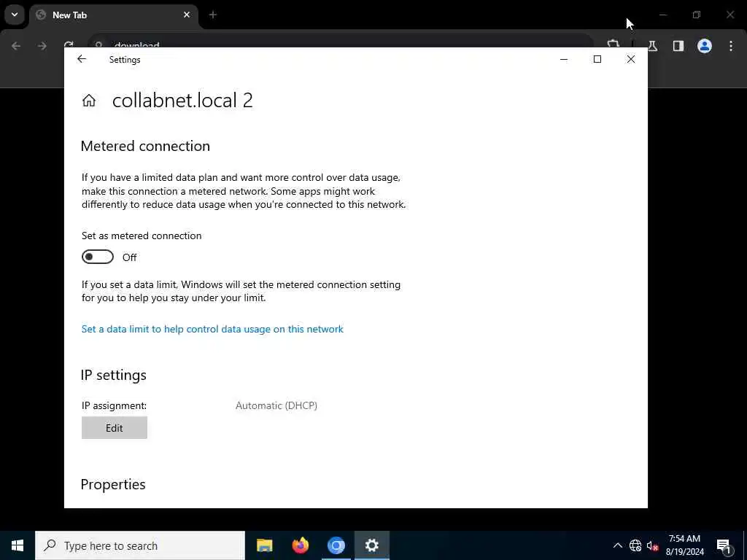Select the Automatic (DHCP) value text
This screenshot has width=747, height=560.
click(x=276, y=405)
